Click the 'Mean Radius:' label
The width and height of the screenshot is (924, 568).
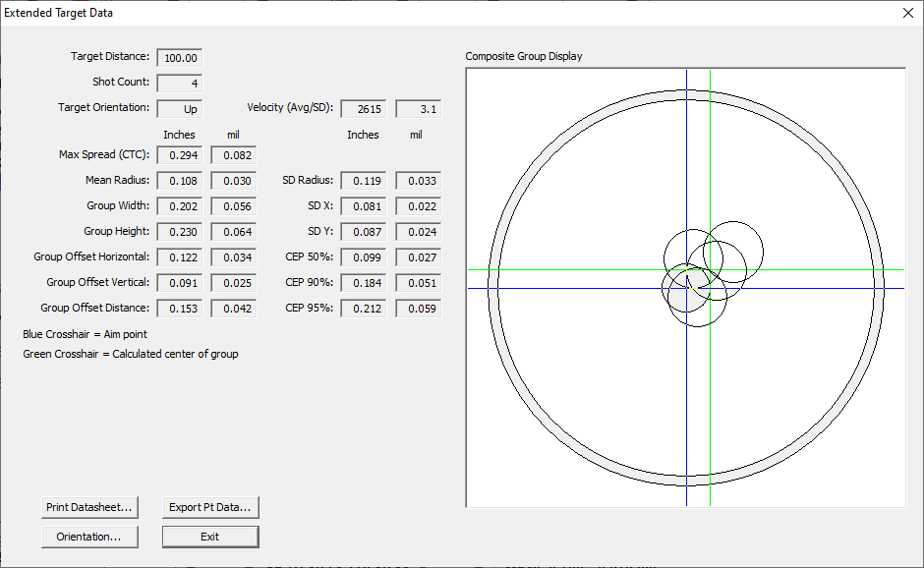pyautogui.click(x=117, y=180)
